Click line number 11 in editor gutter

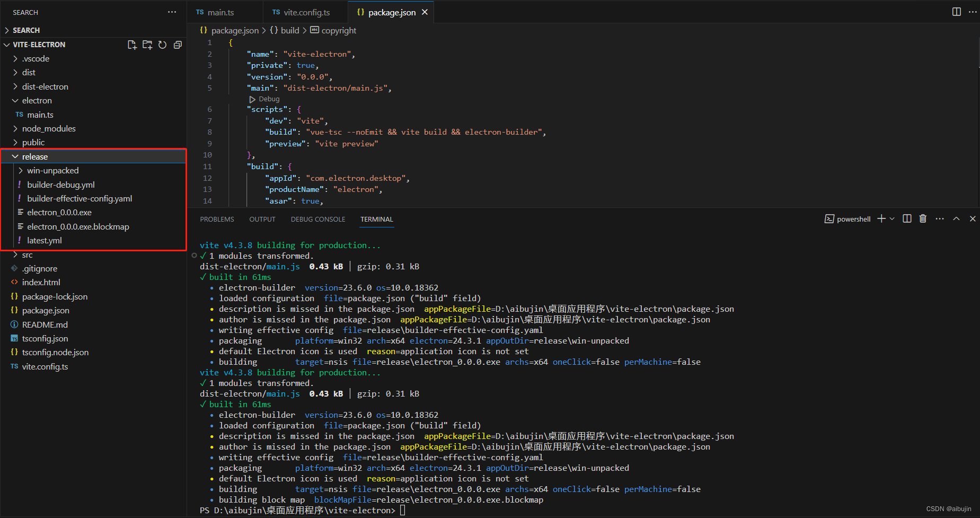(207, 166)
